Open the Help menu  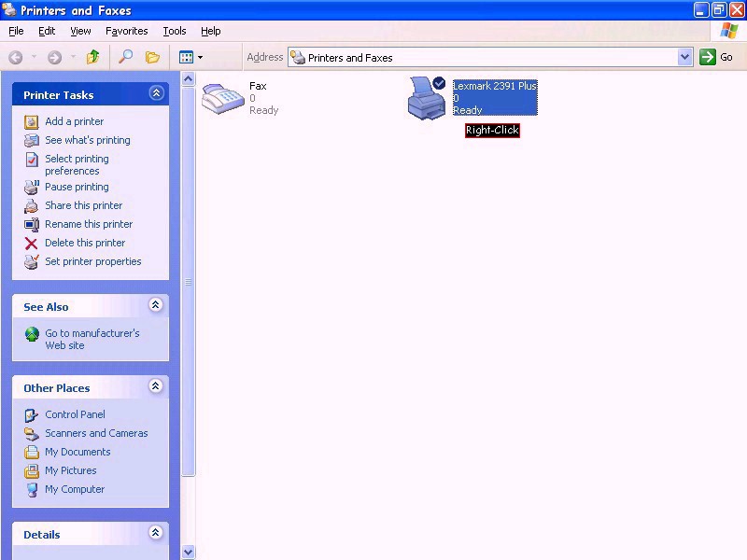tap(211, 31)
